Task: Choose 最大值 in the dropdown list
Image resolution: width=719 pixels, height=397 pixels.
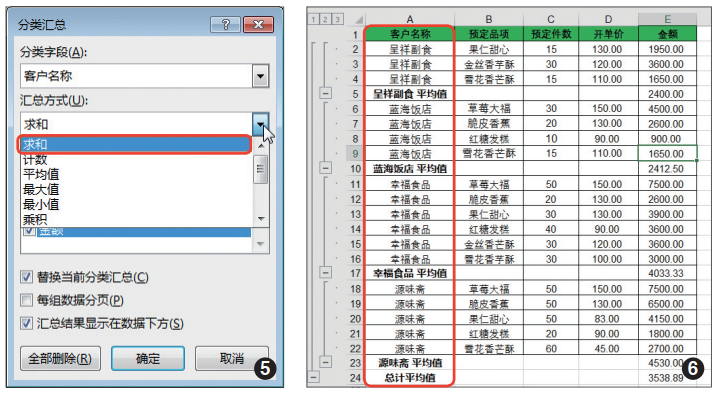Action: tap(41, 189)
